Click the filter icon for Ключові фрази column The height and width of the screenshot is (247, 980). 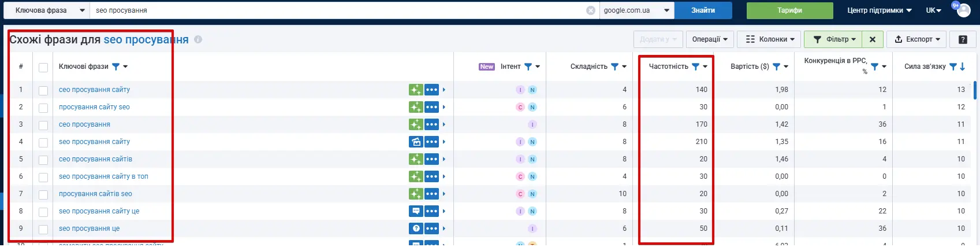click(115, 67)
